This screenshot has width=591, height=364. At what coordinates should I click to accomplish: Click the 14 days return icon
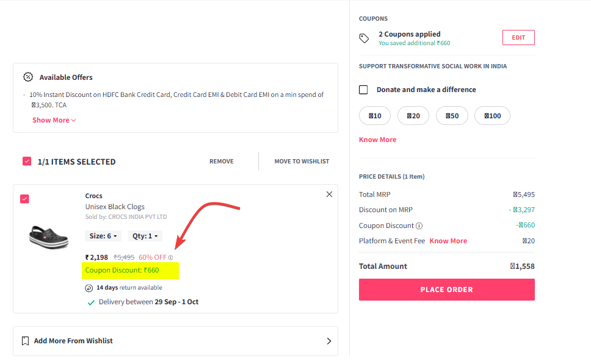click(89, 288)
